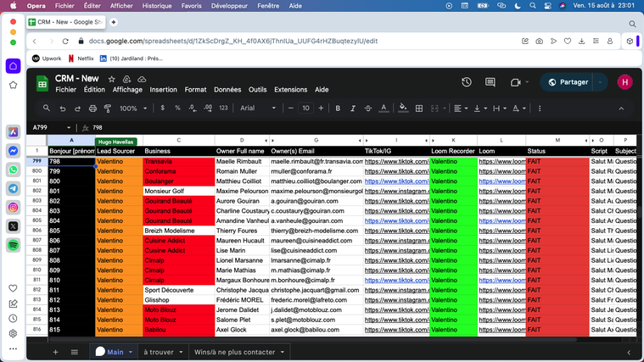Toggle italic formatting
Image resolution: width=644 pixels, height=362 pixels.
(x=353, y=109)
